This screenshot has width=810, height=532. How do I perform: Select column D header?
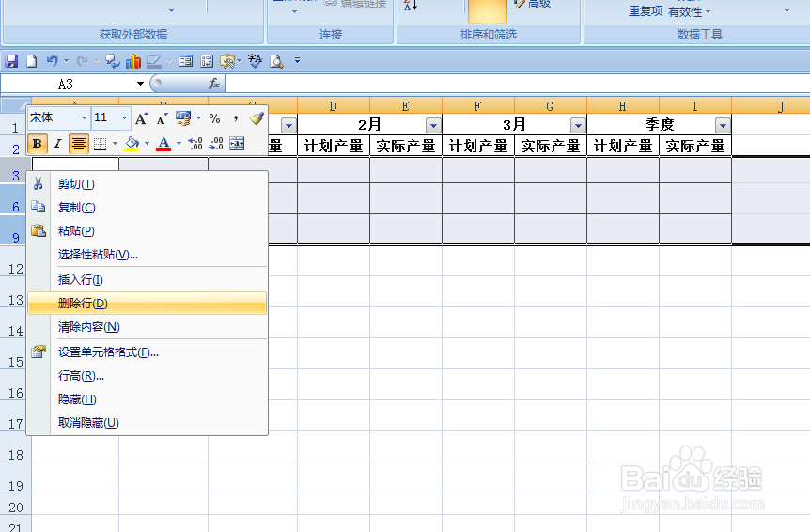tap(334, 106)
